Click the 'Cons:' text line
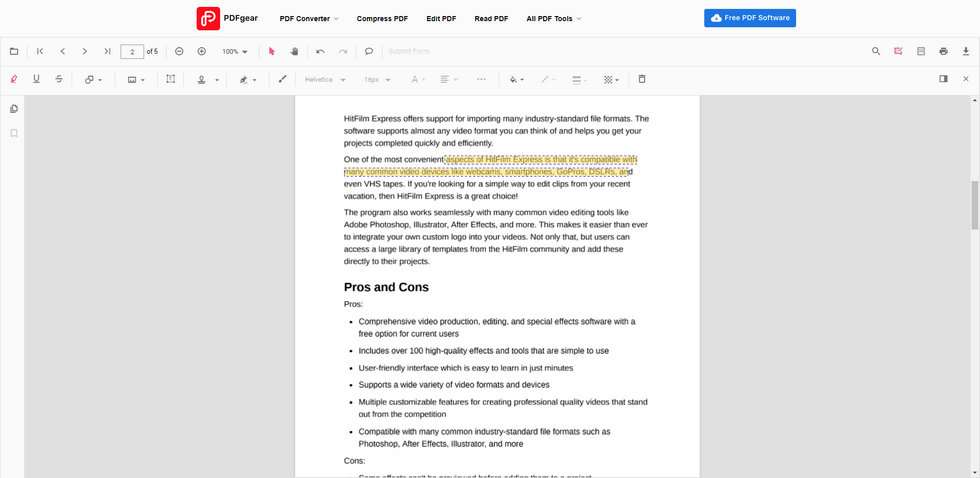980x478 pixels. tap(354, 461)
